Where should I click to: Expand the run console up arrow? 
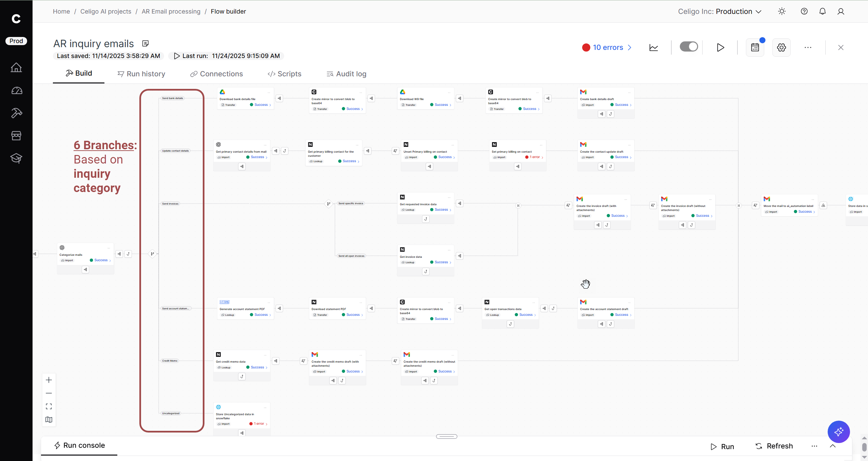pyautogui.click(x=832, y=446)
